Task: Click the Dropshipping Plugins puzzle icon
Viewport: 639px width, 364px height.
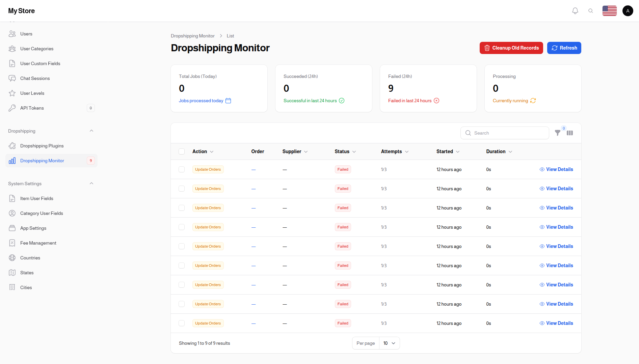Action: [x=12, y=146]
